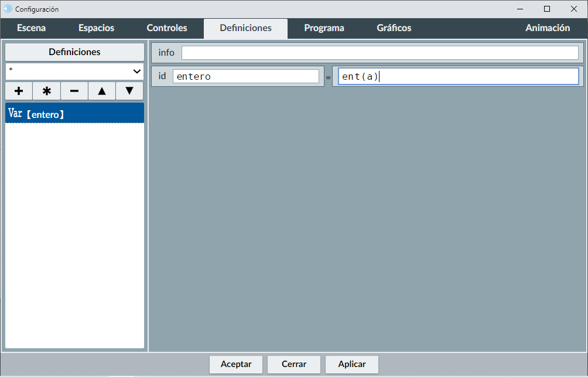Select the Programa tab
The image size is (588, 377).
pos(324,28)
